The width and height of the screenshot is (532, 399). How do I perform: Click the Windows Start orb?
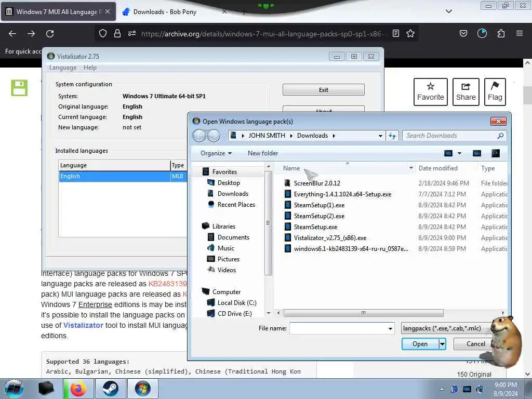coord(14,389)
